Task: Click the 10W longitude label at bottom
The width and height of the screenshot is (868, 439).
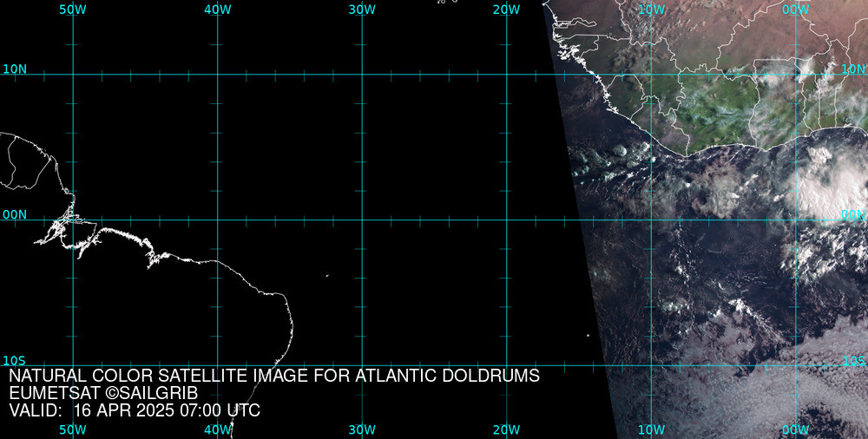Action: pos(652,429)
